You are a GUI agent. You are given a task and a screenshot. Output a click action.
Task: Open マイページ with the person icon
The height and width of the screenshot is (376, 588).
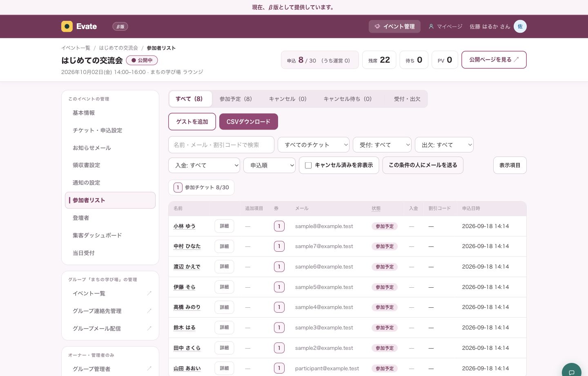(x=445, y=26)
